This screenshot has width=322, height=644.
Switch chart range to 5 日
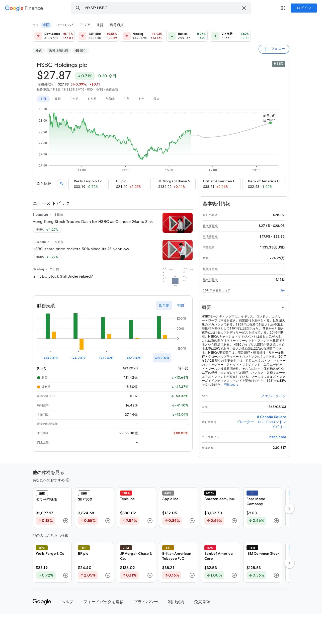pyautogui.click(x=58, y=99)
